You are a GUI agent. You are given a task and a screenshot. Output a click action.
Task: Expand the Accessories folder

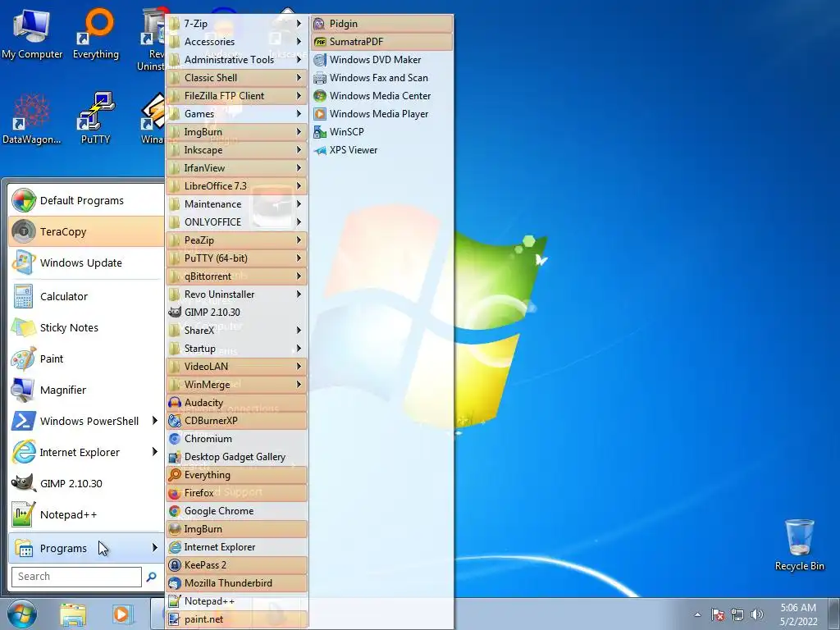tap(237, 42)
